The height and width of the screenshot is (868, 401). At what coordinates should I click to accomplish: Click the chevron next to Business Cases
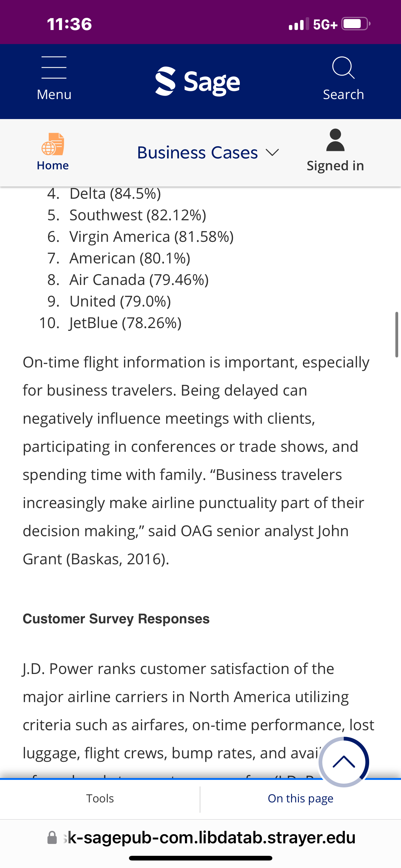point(272,153)
